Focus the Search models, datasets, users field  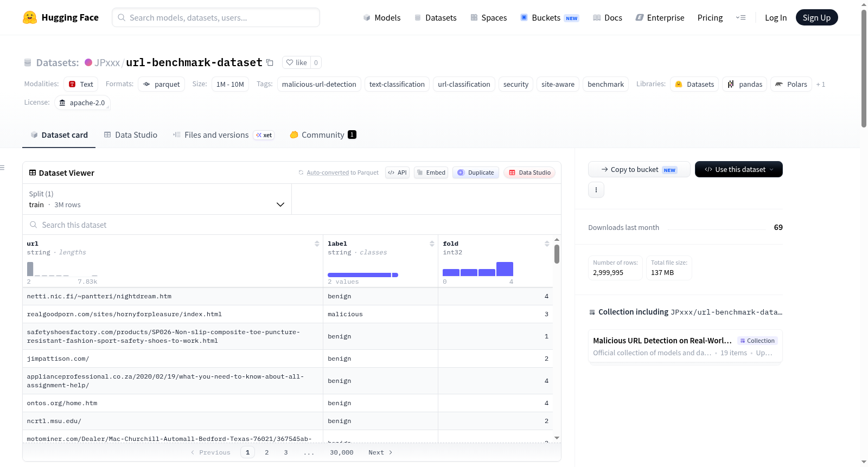[x=216, y=17]
